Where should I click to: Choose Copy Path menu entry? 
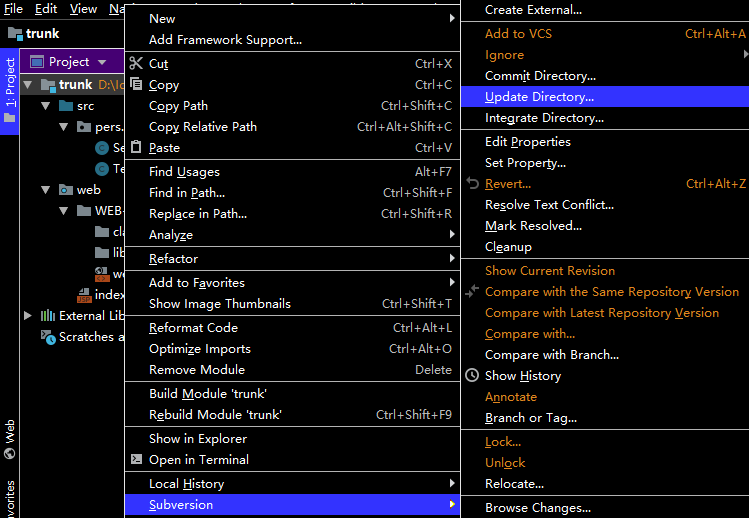coord(292,106)
